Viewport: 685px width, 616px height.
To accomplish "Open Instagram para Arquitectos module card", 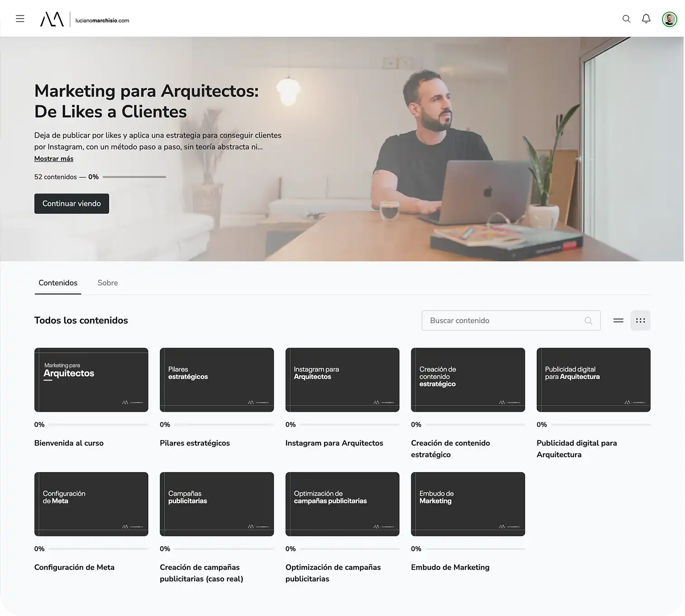I will tap(342, 380).
